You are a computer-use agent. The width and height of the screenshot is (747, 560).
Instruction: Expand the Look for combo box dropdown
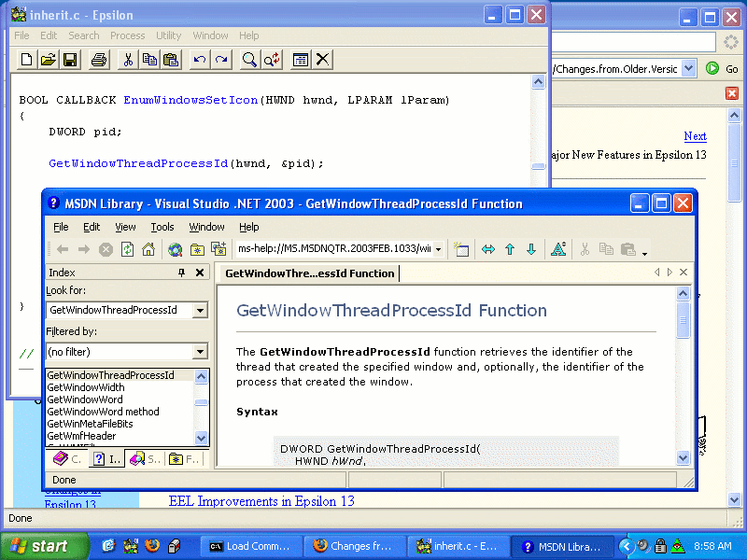[x=200, y=311]
